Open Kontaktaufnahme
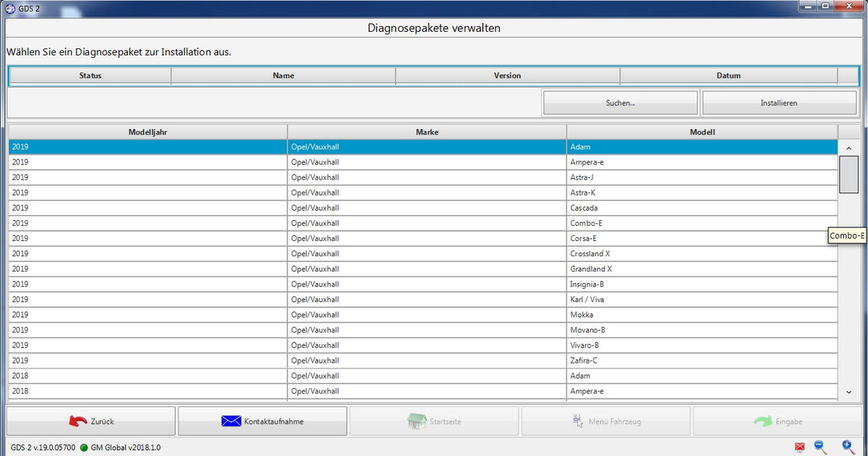This screenshot has width=868, height=456. (262, 421)
